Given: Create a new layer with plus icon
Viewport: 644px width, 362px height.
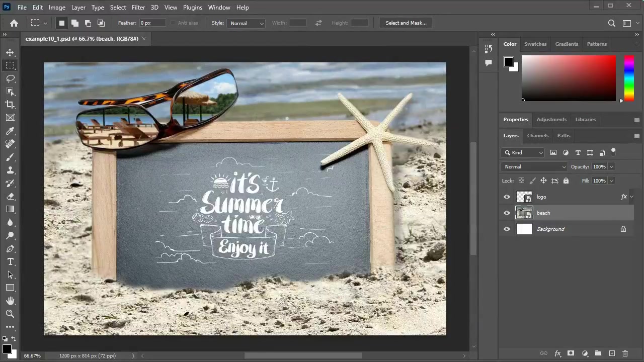Looking at the screenshot, I should (612, 353).
